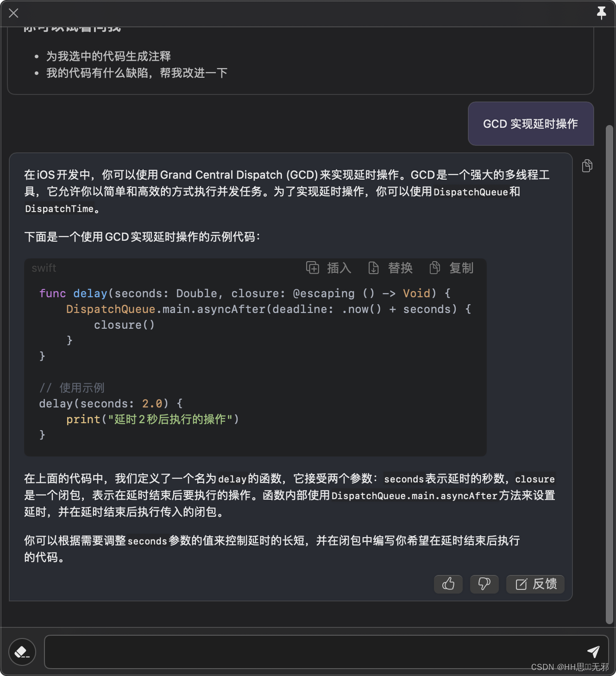Select suggestion 我的代码有什么缺陷，帮我改进一下

click(137, 73)
